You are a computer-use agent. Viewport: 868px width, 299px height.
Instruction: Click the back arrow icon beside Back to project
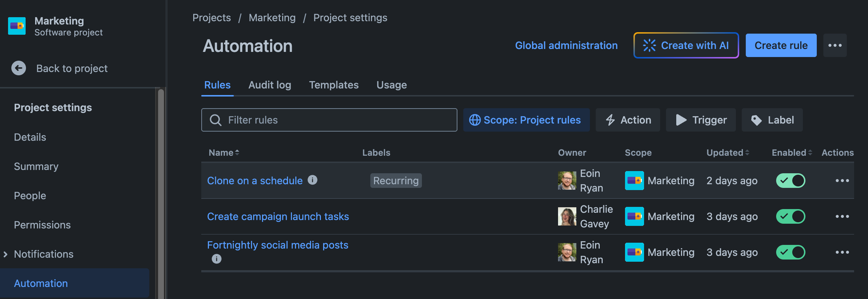click(19, 68)
